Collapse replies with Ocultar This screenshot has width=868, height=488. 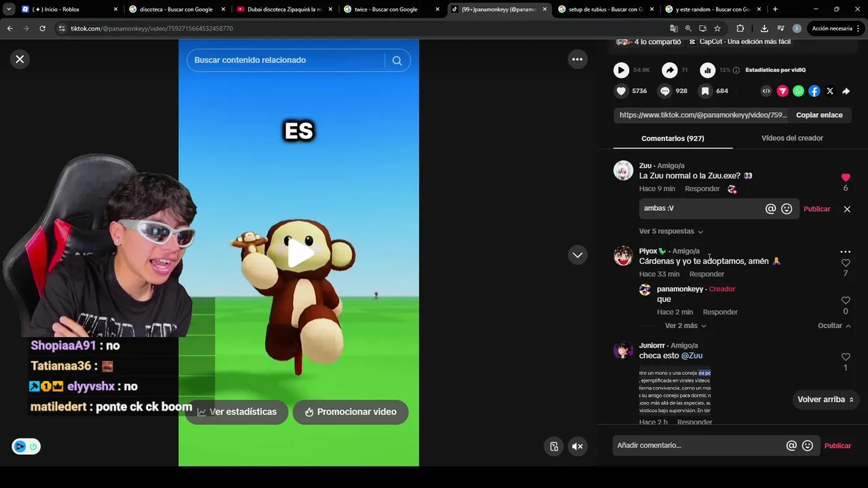click(x=834, y=326)
